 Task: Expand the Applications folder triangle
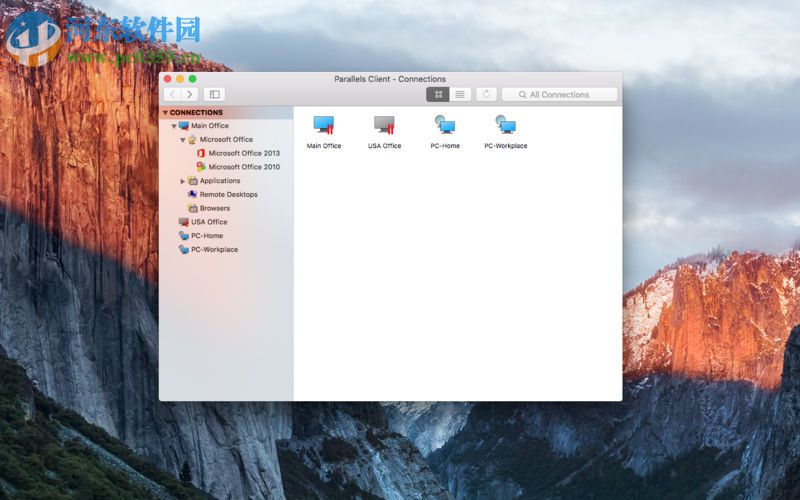click(x=183, y=181)
